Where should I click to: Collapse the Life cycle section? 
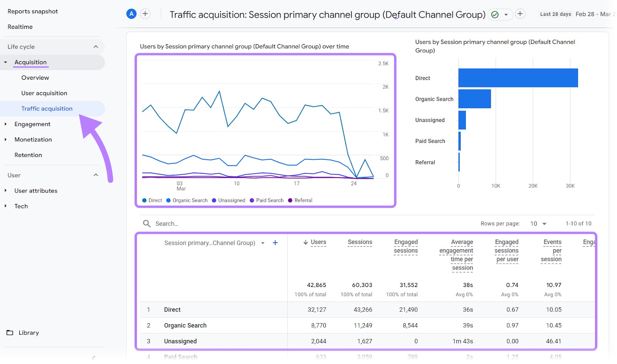pyautogui.click(x=96, y=46)
